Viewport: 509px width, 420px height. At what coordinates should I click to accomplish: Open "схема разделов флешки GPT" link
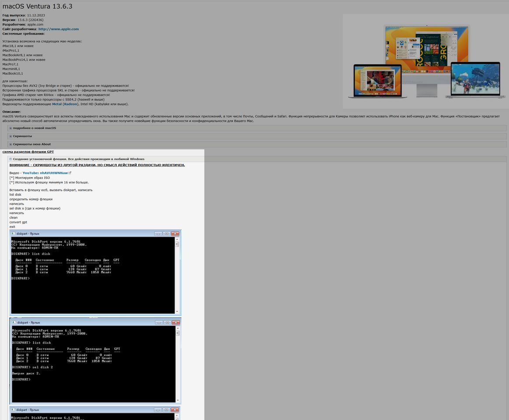click(28, 152)
